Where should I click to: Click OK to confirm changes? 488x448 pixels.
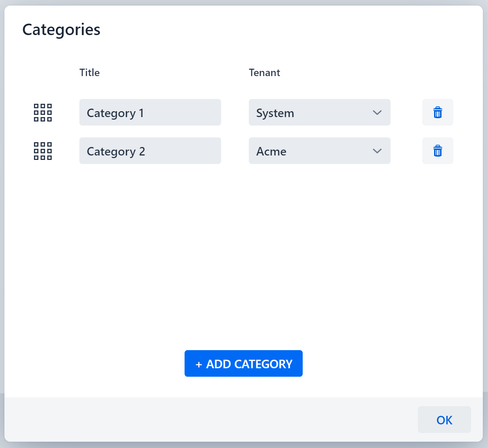(x=444, y=420)
